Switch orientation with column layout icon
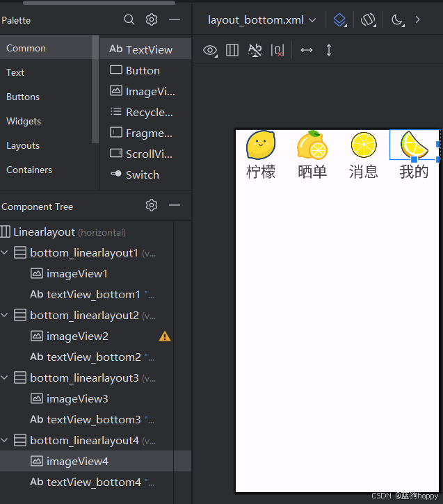The height and width of the screenshot is (504, 443). pyautogui.click(x=232, y=51)
